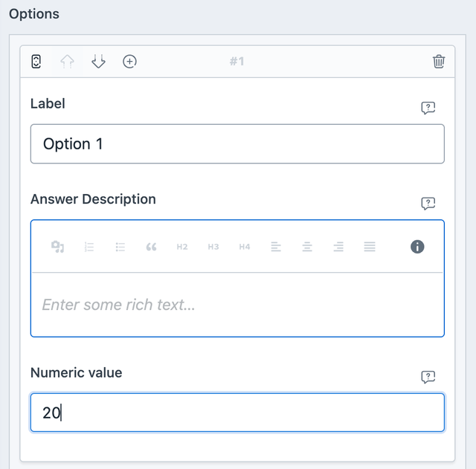Insert a bulleted list in the description
The image size is (476, 469).
click(x=120, y=247)
